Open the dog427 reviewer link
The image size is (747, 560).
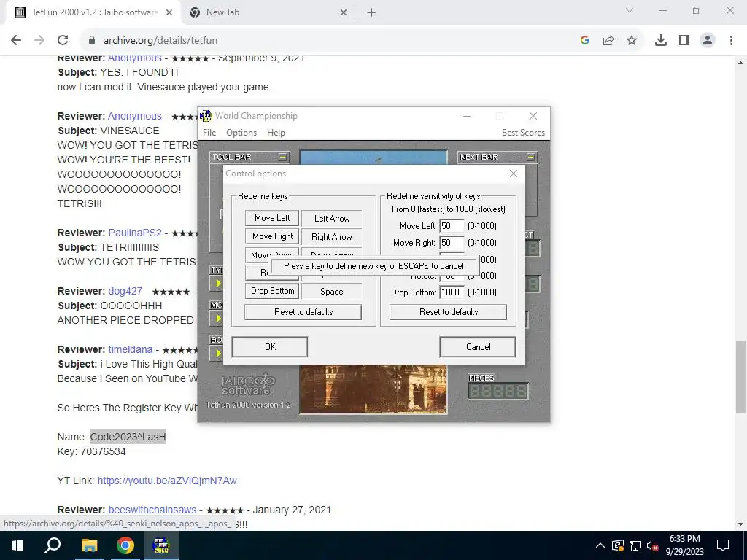(125, 291)
